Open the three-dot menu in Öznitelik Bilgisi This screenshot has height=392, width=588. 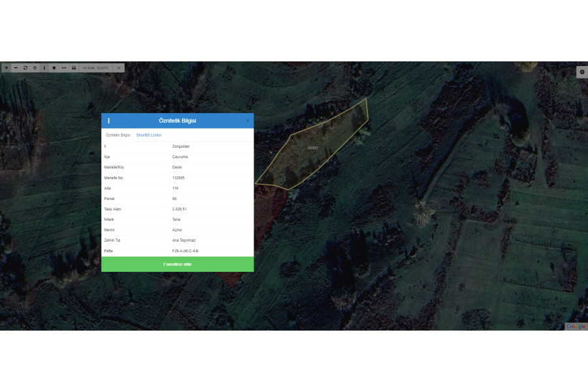108,121
